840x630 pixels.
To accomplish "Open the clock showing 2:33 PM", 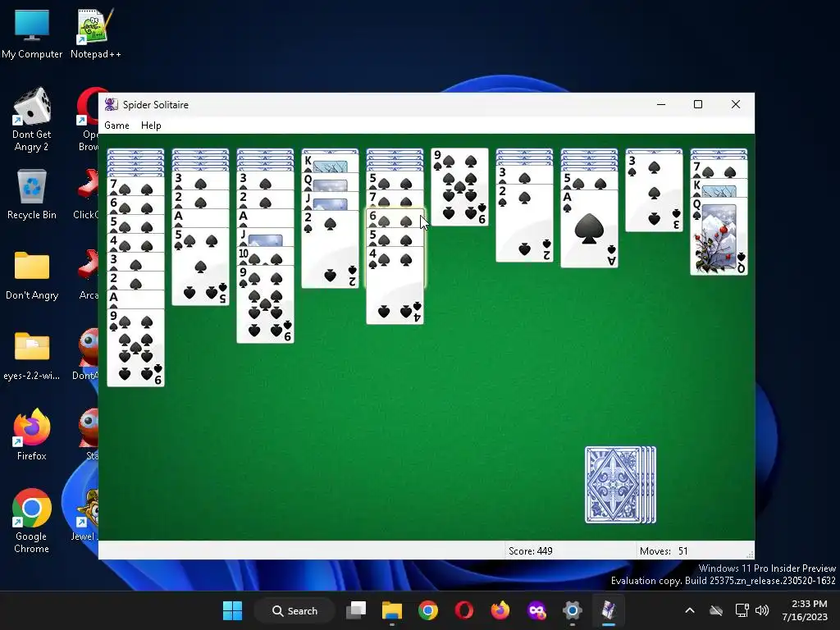I will pyautogui.click(x=806, y=610).
